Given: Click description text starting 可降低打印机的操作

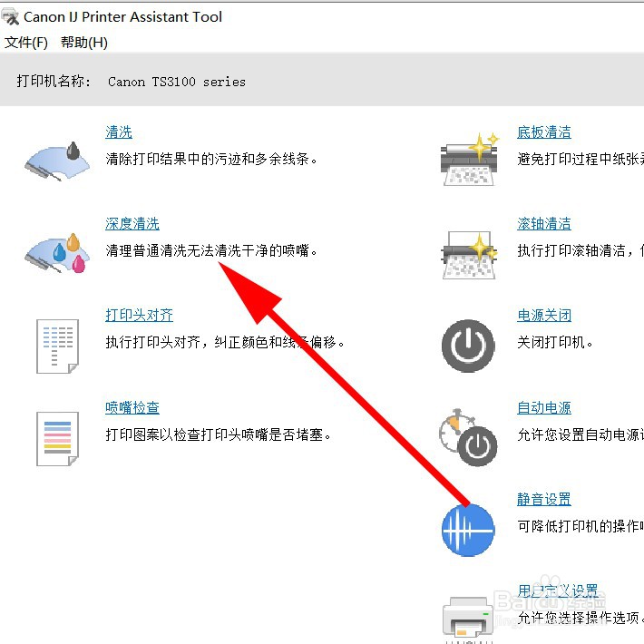Looking at the screenshot, I should 581,526.
